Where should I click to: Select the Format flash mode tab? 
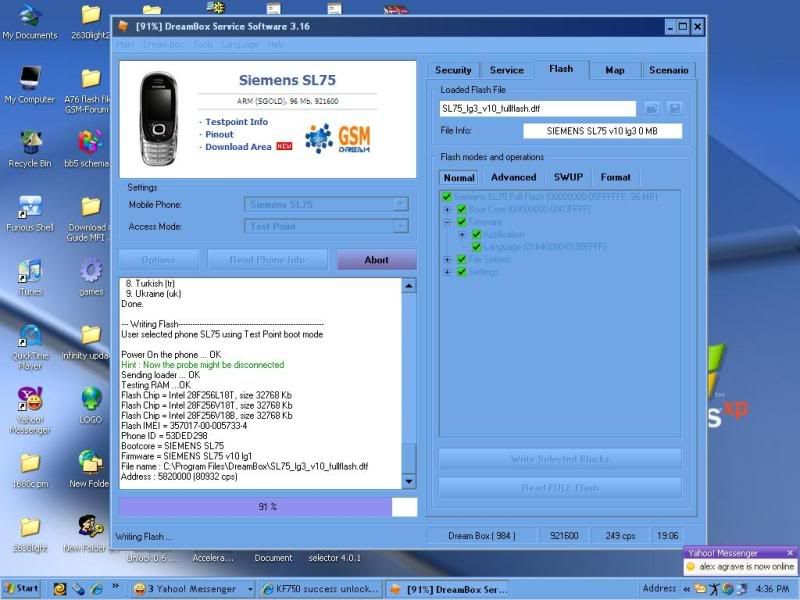coord(615,177)
